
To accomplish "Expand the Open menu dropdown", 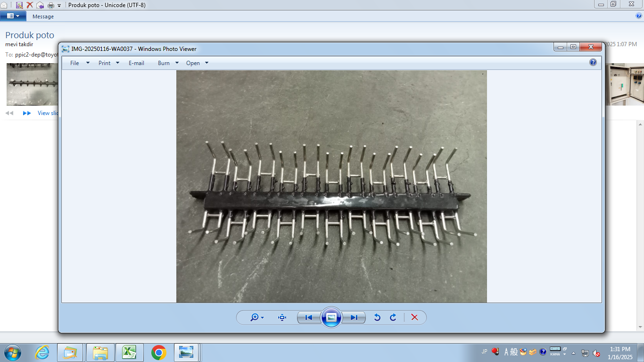I will click(197, 63).
